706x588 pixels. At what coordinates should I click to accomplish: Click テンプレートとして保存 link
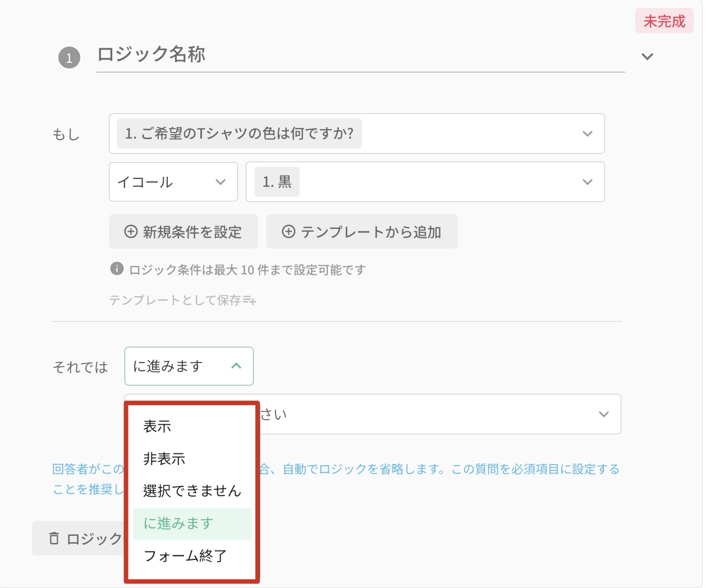pos(182,300)
